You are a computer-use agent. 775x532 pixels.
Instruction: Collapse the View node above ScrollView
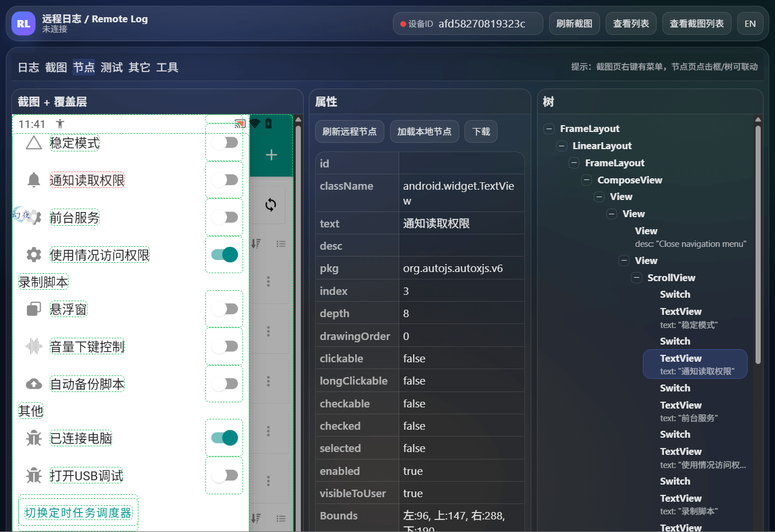coord(624,261)
